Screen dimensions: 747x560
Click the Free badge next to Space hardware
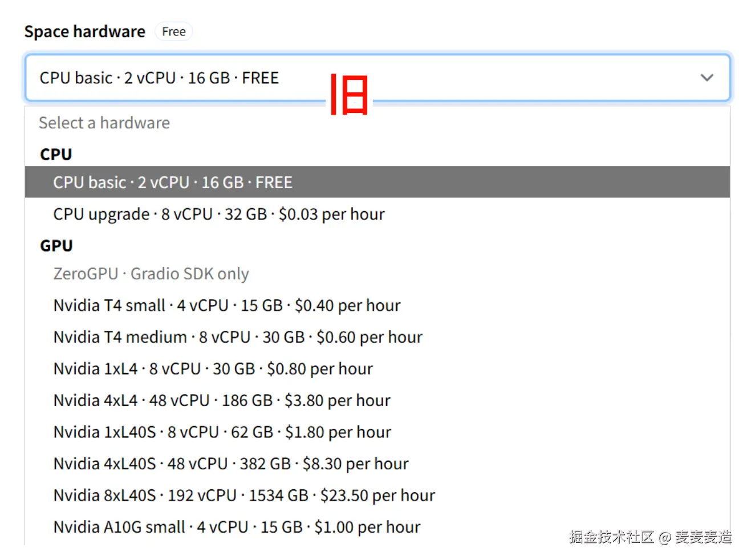coord(173,31)
